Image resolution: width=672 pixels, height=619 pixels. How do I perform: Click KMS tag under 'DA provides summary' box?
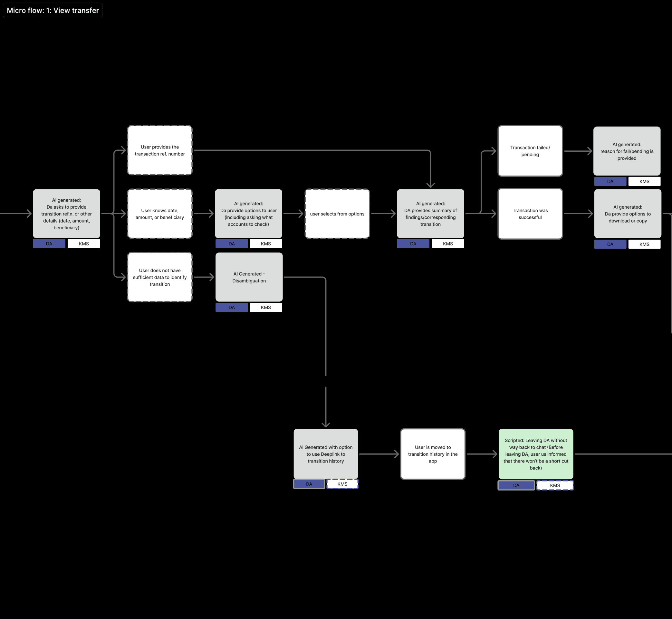coord(447,244)
